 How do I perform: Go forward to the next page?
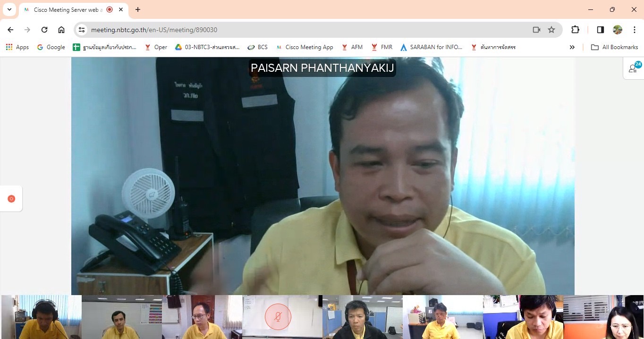tap(27, 30)
